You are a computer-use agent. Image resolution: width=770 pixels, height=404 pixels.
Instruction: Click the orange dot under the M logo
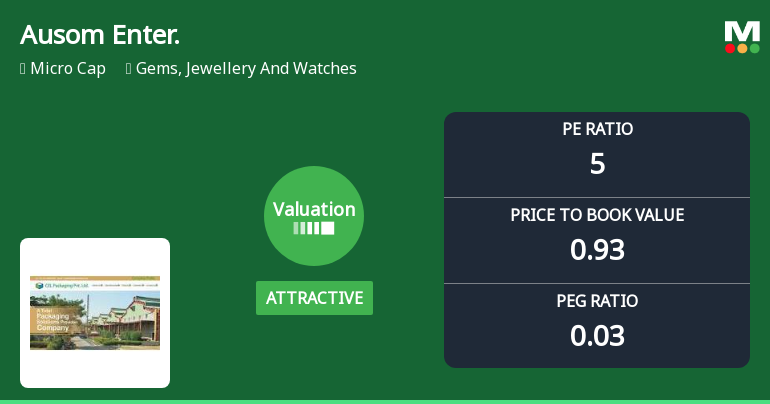tap(742, 48)
